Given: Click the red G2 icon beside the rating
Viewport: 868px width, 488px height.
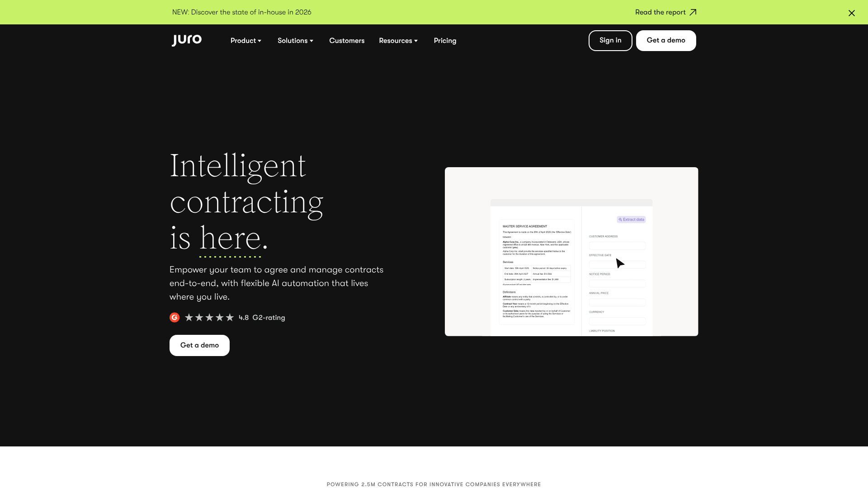Looking at the screenshot, I should pyautogui.click(x=175, y=317).
